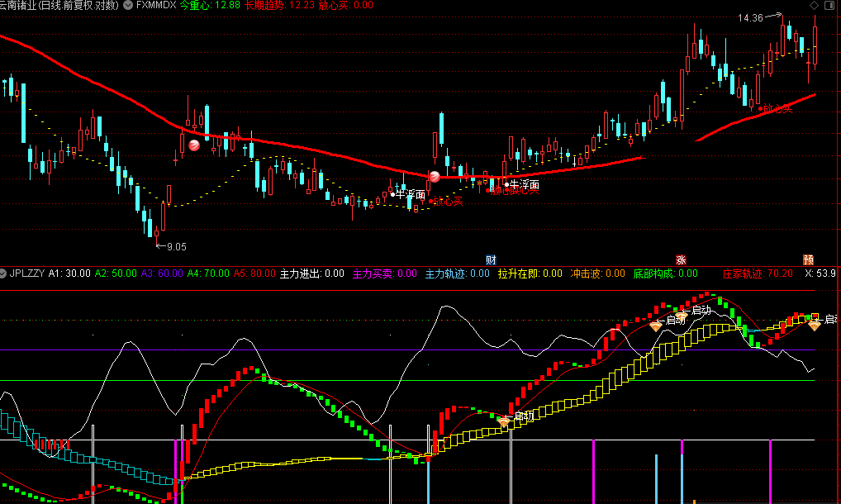Image resolution: width=841 pixels, height=504 pixels.
Task: Click the 主力进出: 0.00 readout
Action: pyautogui.click(x=312, y=273)
